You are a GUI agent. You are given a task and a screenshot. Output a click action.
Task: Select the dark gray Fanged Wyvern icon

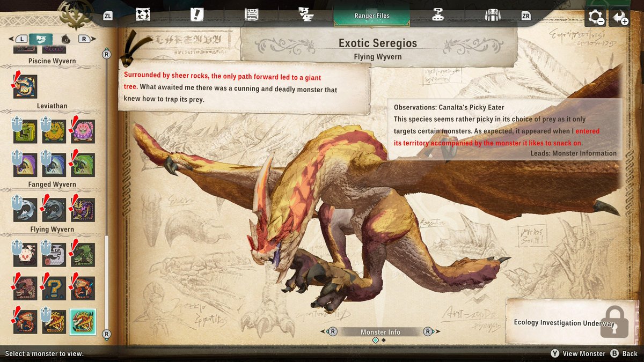[54, 210]
